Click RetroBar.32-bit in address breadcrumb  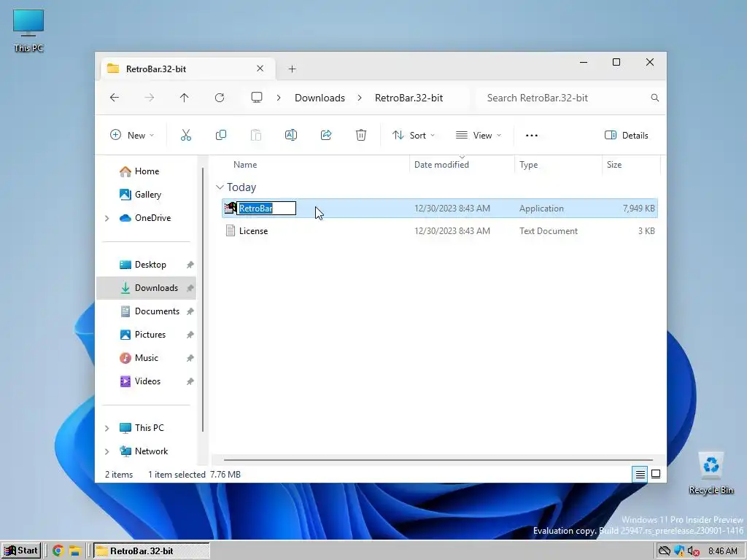click(409, 98)
